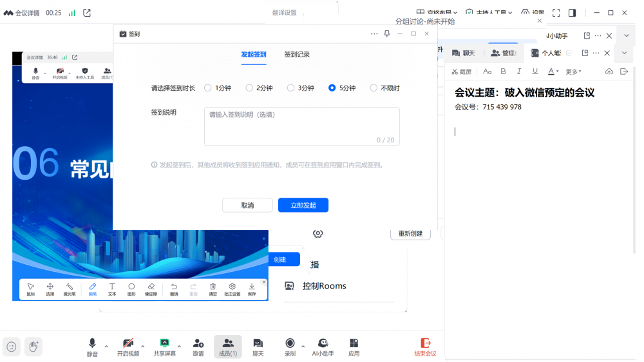
Task: Open the 应用 apps panel
Action: point(354,347)
